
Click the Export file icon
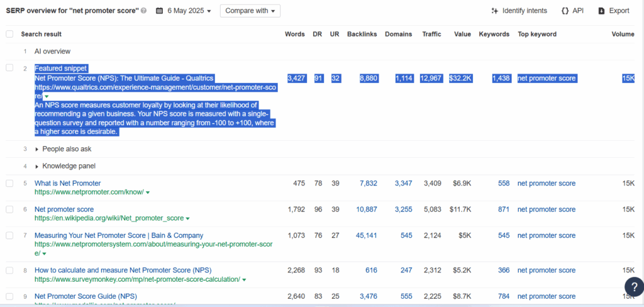click(601, 11)
